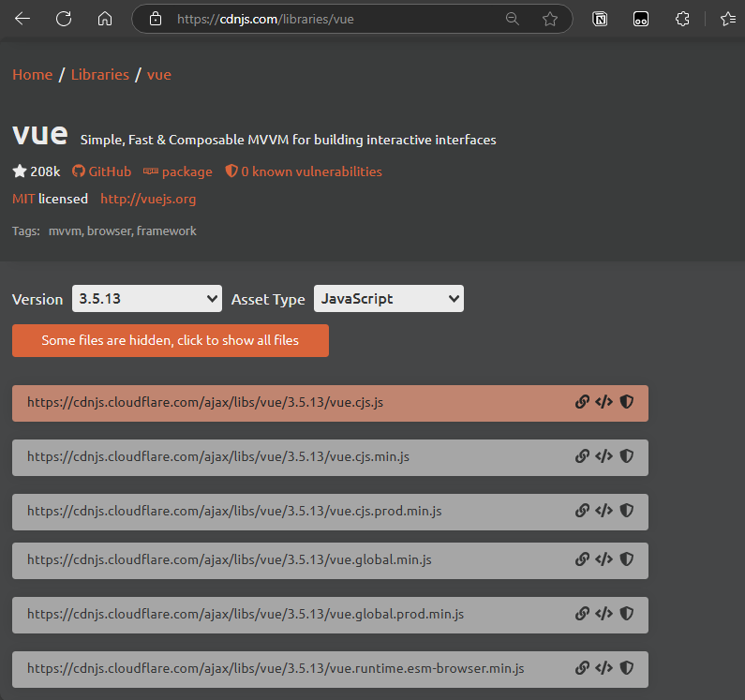Screen dimensions: 745x700
Task: Open the Version 3.5.13 dropdown
Action: point(147,299)
